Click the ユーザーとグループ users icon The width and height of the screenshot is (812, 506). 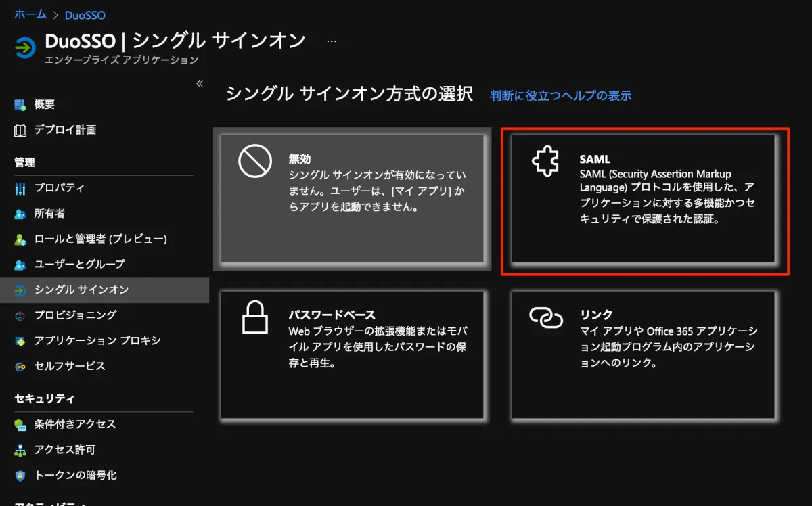pos(20,264)
